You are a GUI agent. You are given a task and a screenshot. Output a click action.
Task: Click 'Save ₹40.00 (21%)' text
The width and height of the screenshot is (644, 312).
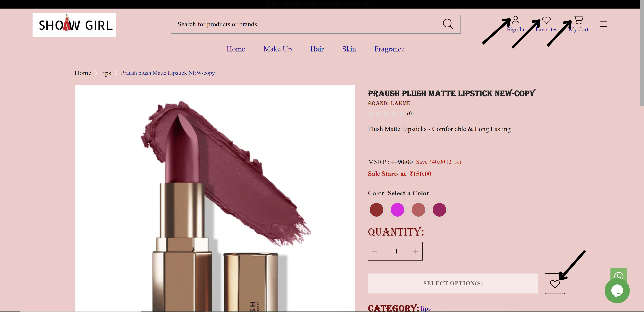pyautogui.click(x=439, y=162)
